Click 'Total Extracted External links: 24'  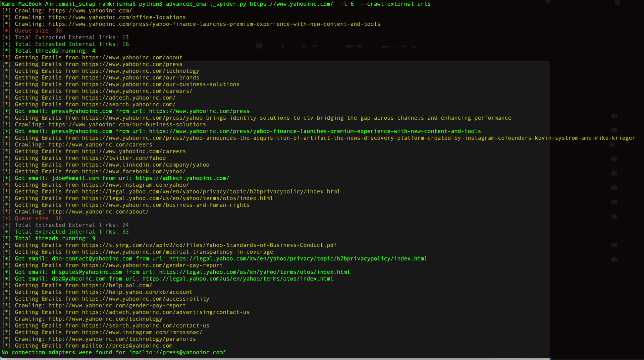pyautogui.click(x=65, y=225)
